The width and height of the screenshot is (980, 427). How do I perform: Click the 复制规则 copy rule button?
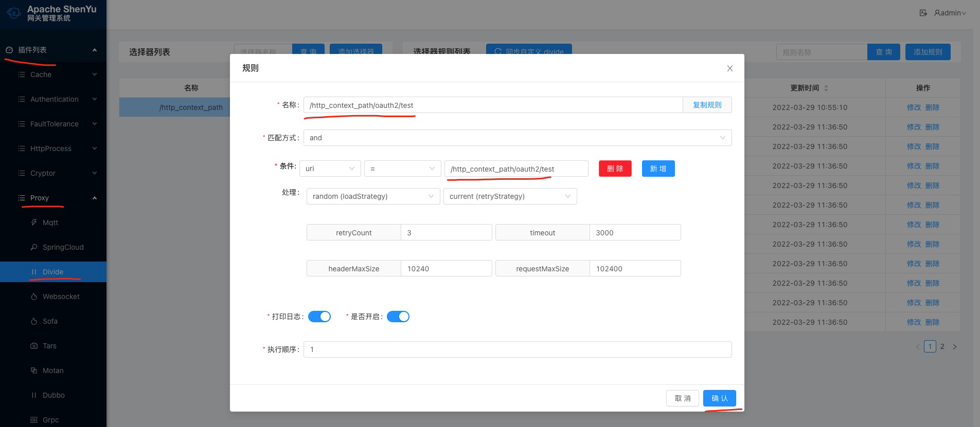point(707,105)
